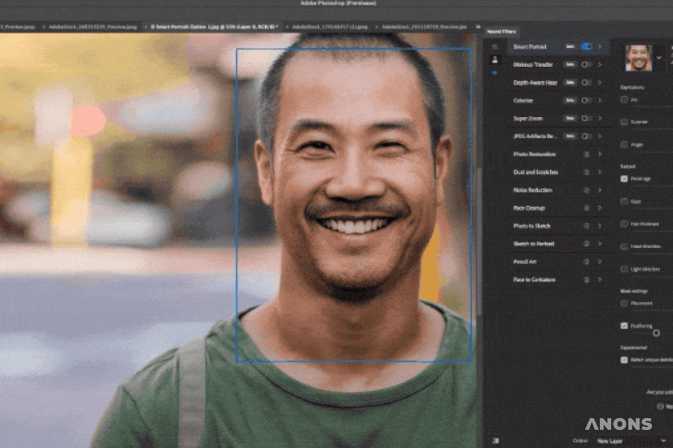
Task: Enable the Depth-Aware Haze filter toggle
Action: [586, 82]
